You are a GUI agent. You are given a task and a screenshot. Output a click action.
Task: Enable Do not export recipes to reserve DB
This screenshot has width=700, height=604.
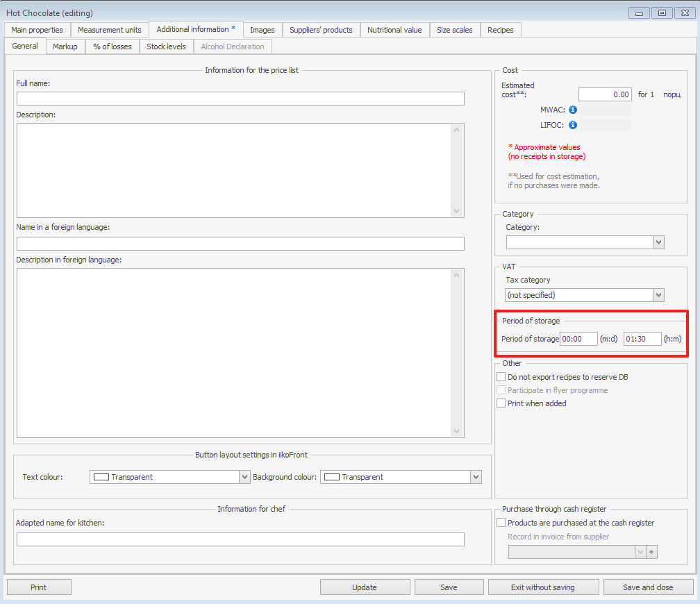click(x=501, y=377)
